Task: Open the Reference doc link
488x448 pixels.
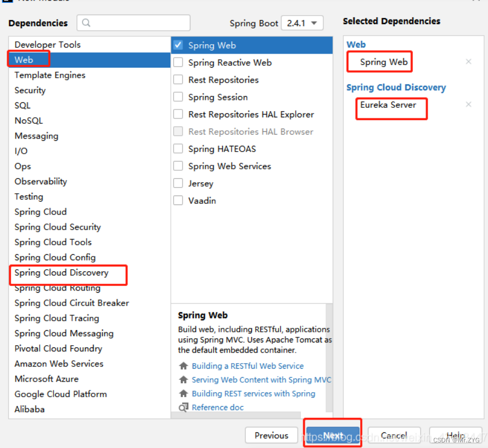Action: pyautogui.click(x=218, y=407)
